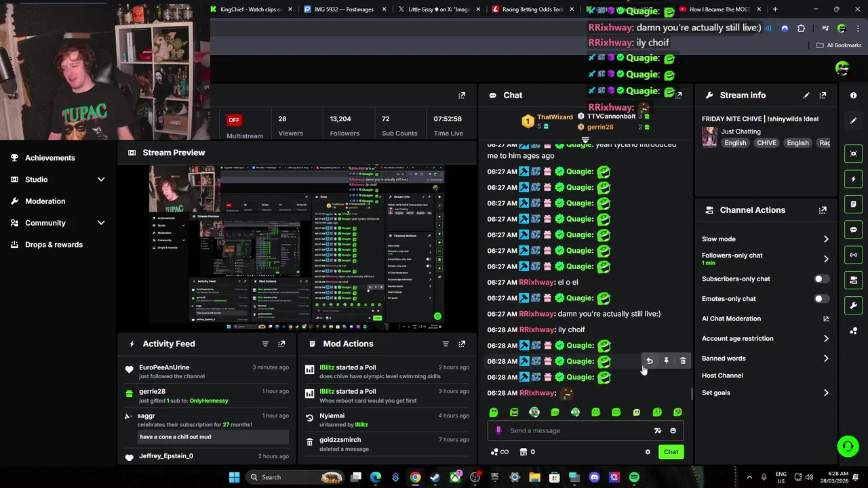Screen dimensions: 868x488
Task: Click the purple microphone icon in chat input
Action: point(498,430)
